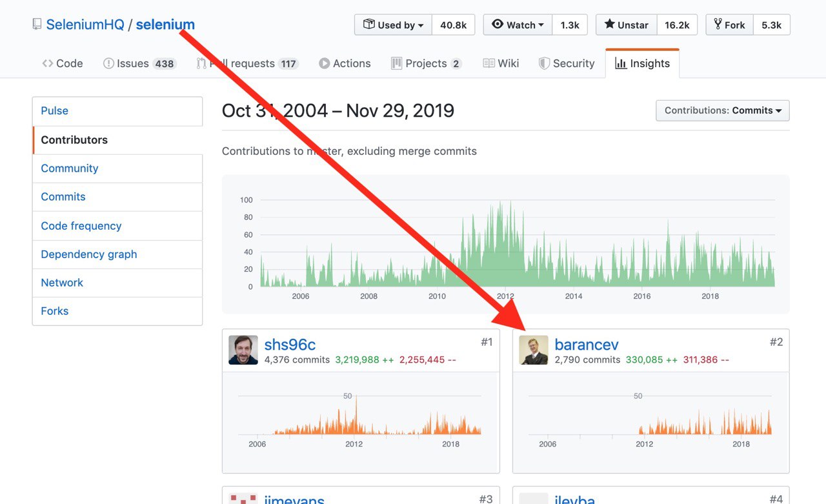Open the jimevans profile link
This screenshot has width=826, height=504.
click(294, 499)
